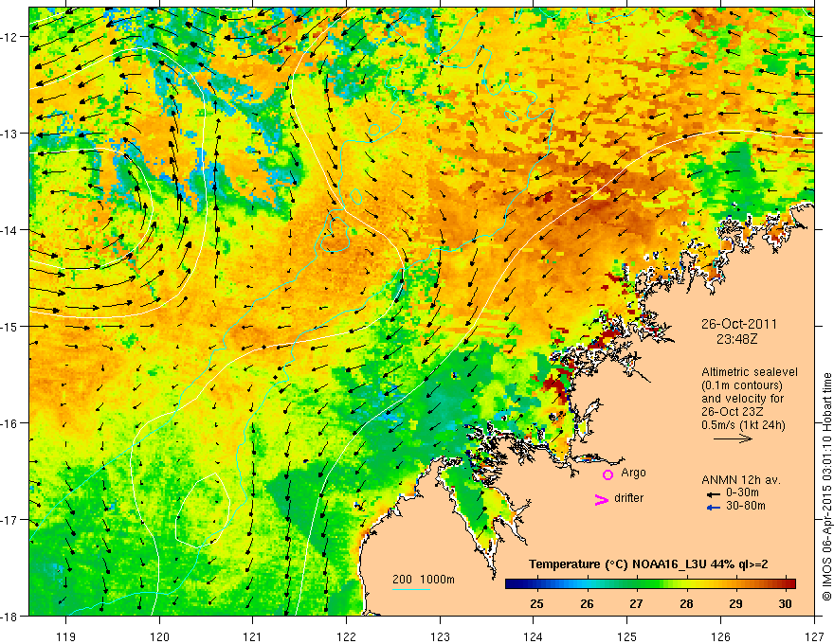Click the '(0.1m contours)' text
The image size is (834, 644).
(x=742, y=385)
